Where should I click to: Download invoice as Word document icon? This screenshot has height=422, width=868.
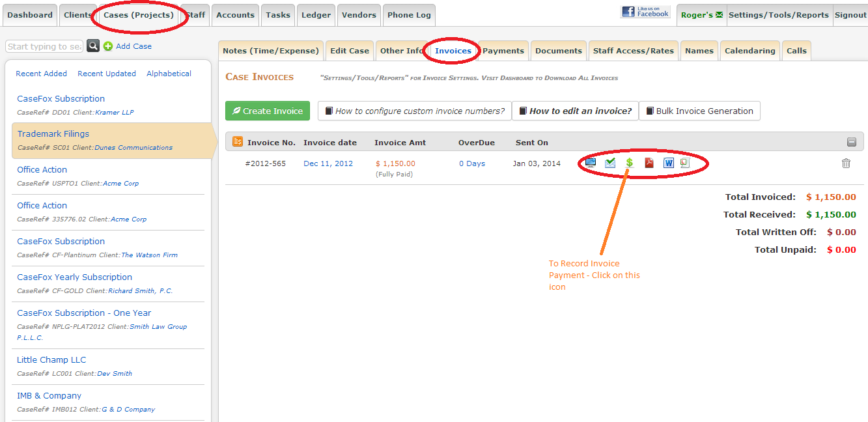point(669,163)
